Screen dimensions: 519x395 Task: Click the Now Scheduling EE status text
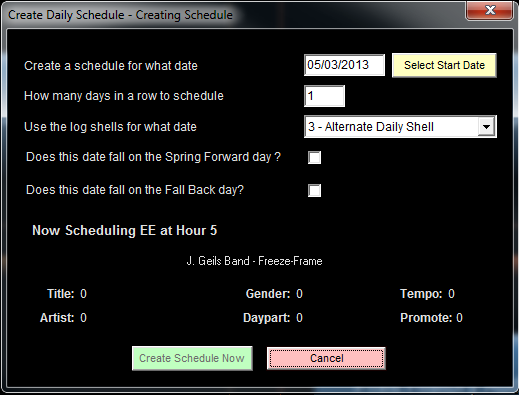124,230
